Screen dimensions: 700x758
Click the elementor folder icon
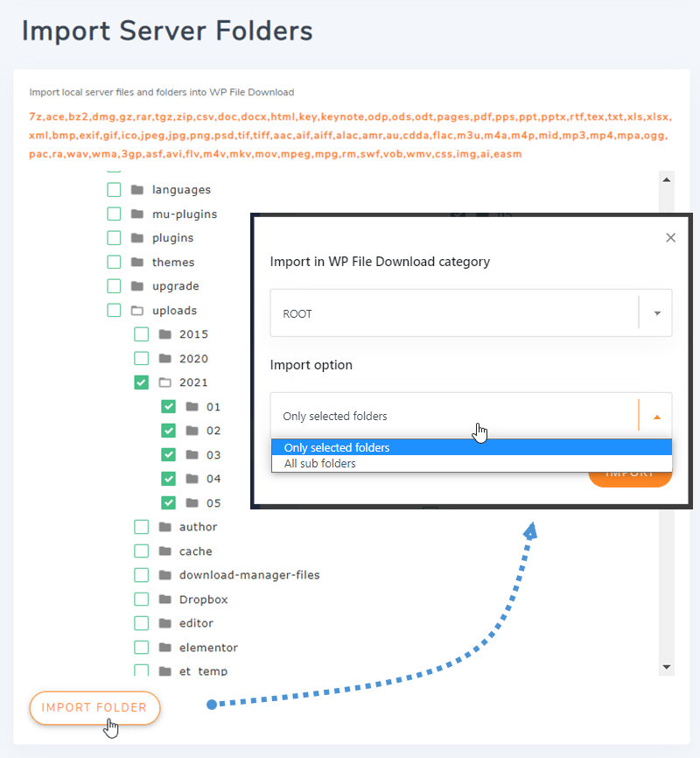164,648
